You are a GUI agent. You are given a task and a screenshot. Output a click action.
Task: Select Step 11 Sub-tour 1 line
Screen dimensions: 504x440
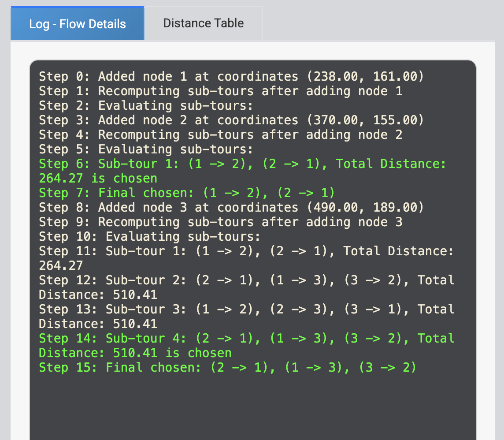point(246,258)
